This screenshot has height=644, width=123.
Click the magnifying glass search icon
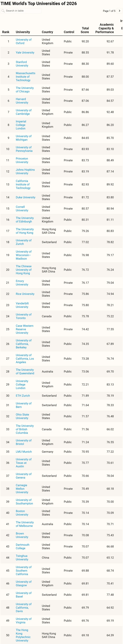click(3, 11)
